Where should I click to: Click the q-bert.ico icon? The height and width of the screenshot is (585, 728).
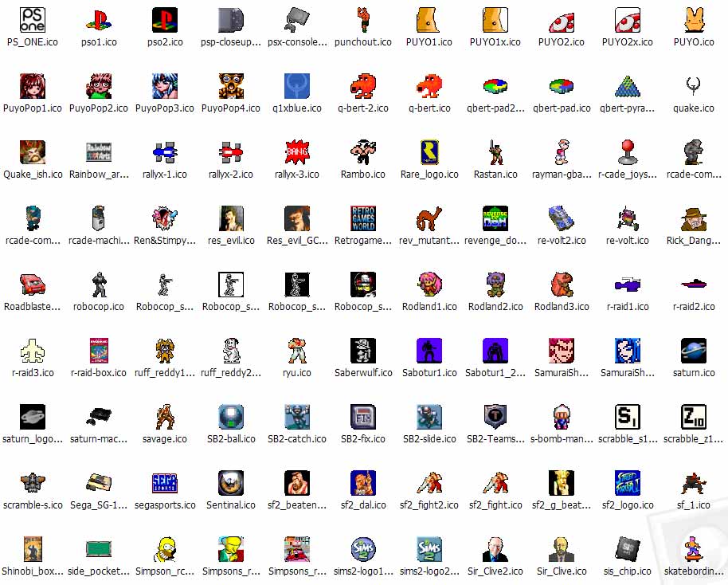pos(429,86)
